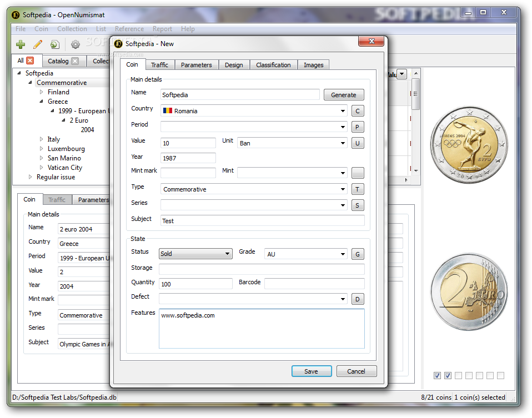Click the Name input field containing Softpedia
The height and width of the screenshot is (418, 532).
coord(240,95)
